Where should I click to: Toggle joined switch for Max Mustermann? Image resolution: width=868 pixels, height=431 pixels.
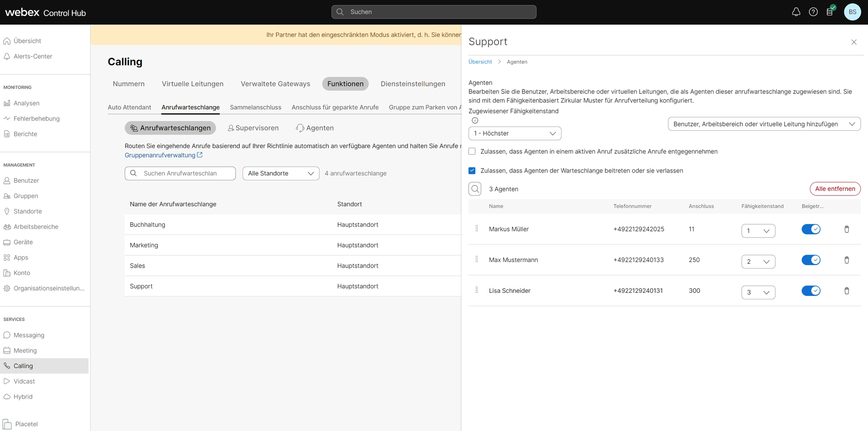pyautogui.click(x=810, y=260)
